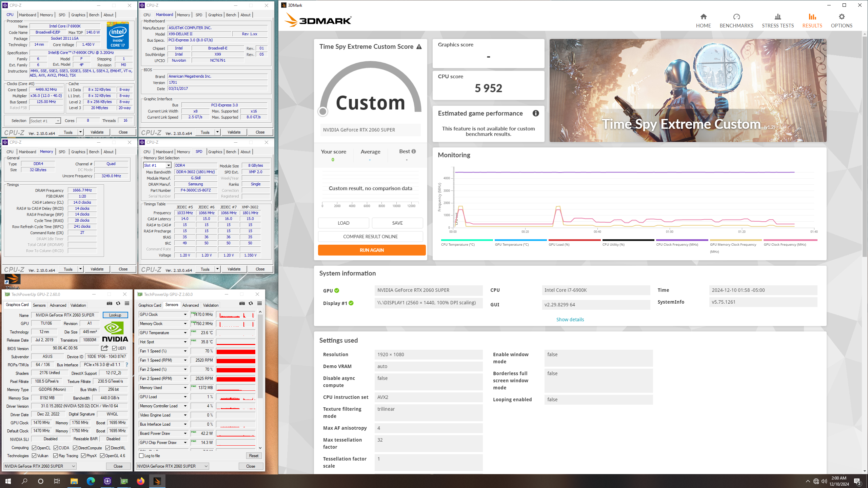Enable Log to file in GPU-Z Sensors
Image resolution: width=868 pixels, height=488 pixels.
pyautogui.click(x=141, y=456)
